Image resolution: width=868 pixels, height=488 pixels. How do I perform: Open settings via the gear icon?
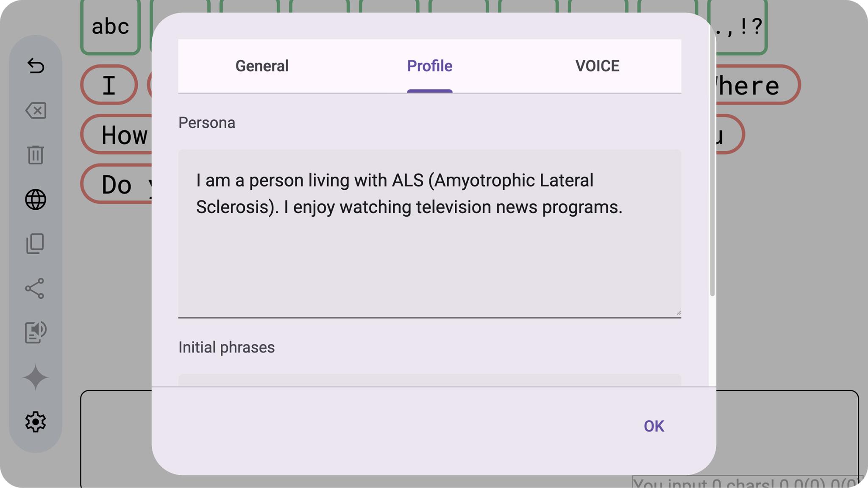click(x=36, y=421)
